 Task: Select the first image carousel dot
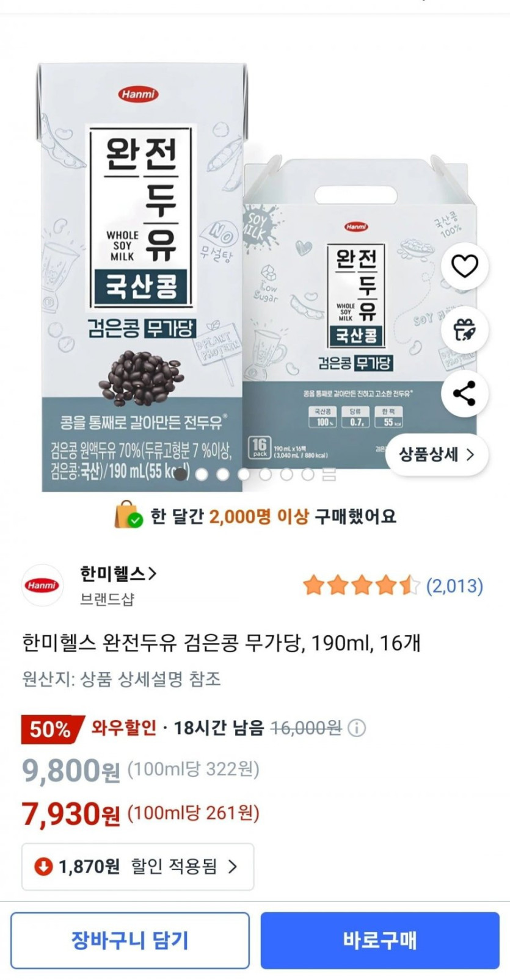(x=181, y=474)
